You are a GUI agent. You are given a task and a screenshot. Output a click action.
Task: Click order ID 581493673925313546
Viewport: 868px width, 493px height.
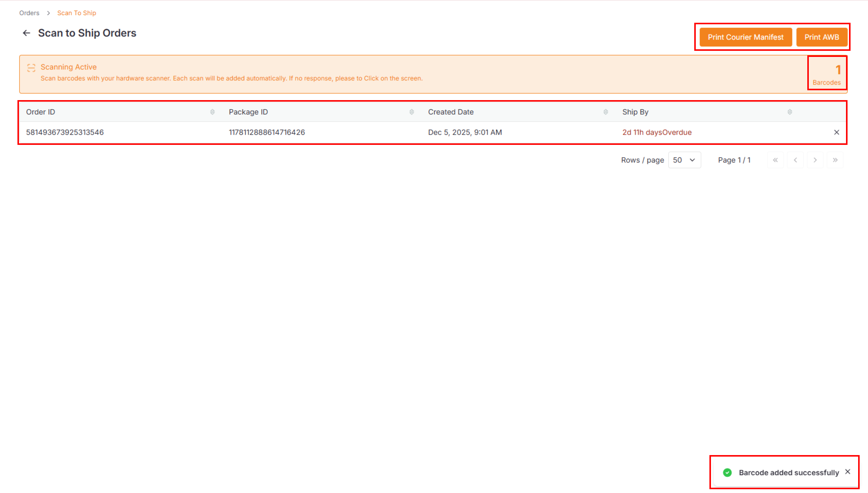(65, 132)
